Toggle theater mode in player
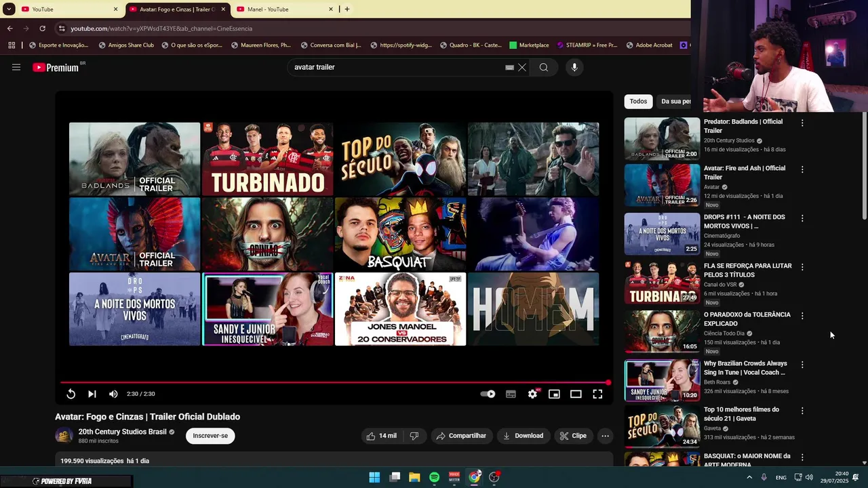The height and width of the screenshot is (488, 868). (x=576, y=394)
